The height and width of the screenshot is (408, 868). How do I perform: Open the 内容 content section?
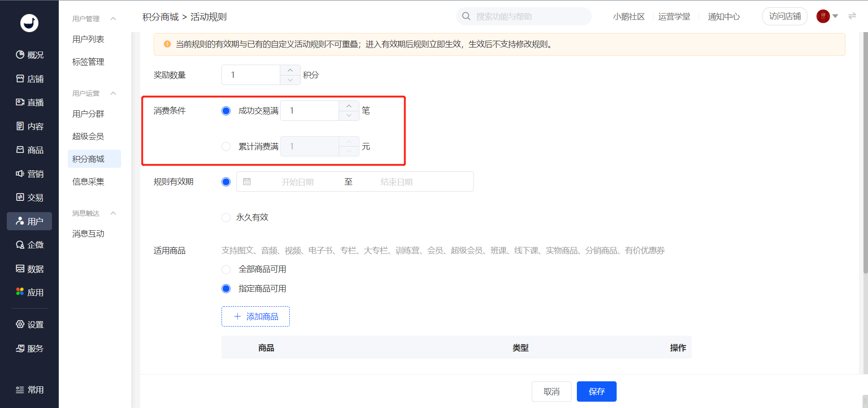pos(29,127)
